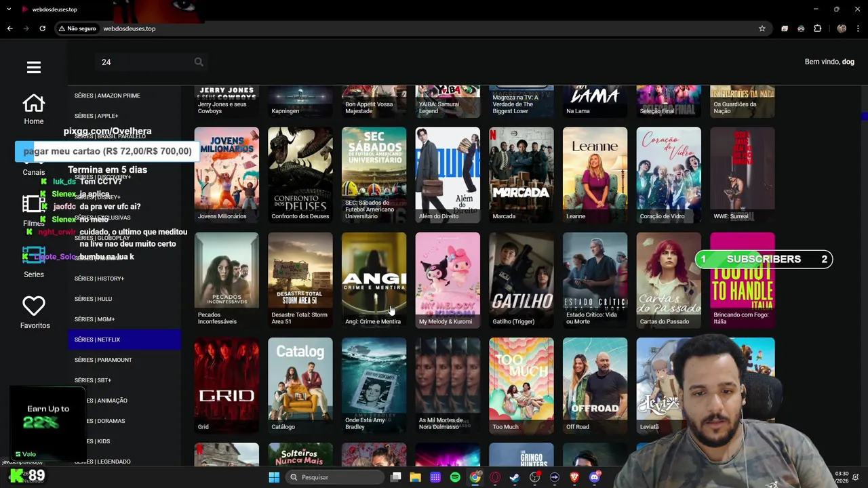868x488 pixels.
Task: Select the SÉRIES | KIDS category
Action: [x=124, y=441]
